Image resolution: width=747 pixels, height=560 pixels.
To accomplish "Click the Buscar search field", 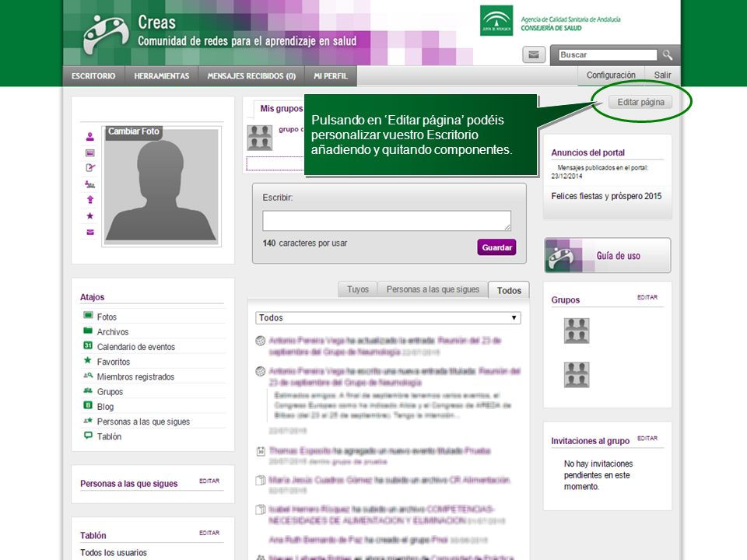I will [x=608, y=54].
